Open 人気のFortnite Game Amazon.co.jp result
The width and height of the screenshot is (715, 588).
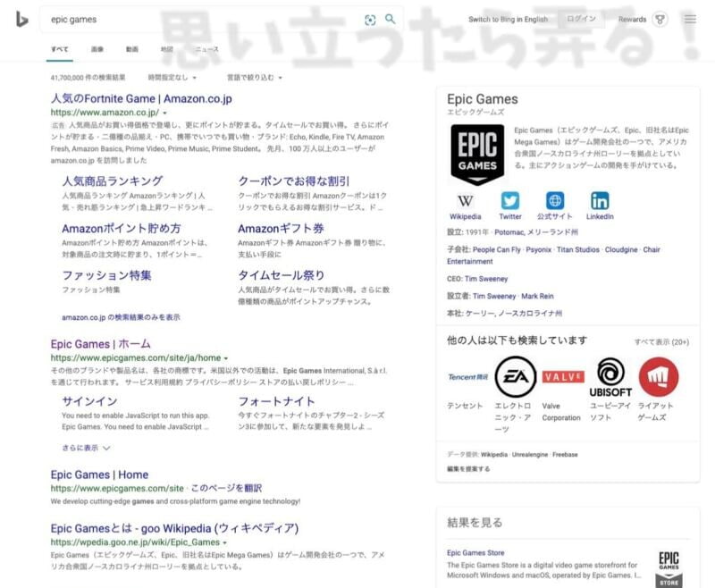point(141,98)
